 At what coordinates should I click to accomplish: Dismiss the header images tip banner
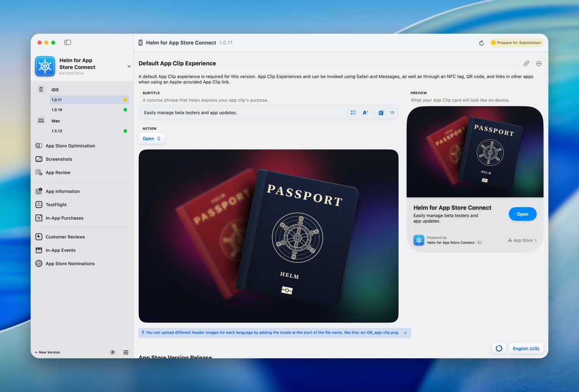coord(405,333)
